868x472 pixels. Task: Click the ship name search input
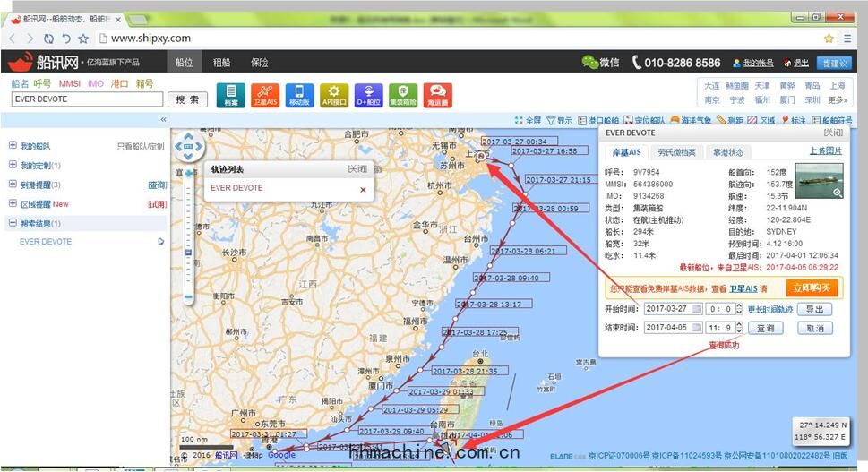click(87, 99)
